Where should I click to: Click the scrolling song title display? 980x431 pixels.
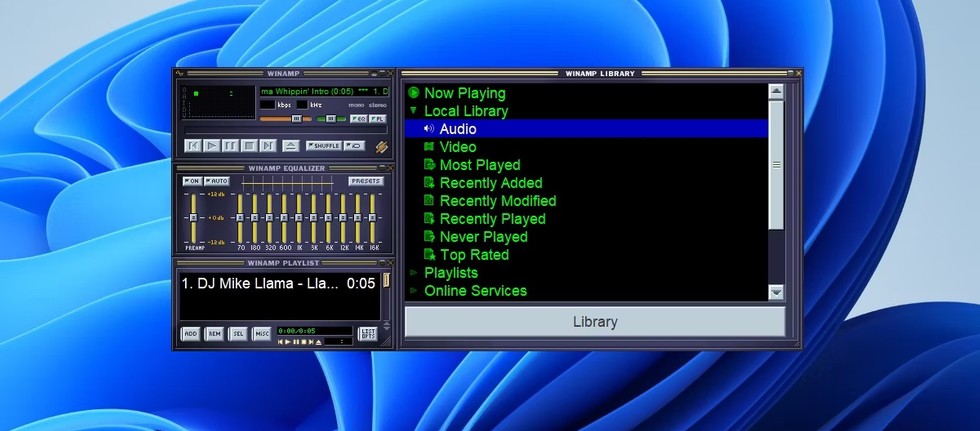click(324, 92)
